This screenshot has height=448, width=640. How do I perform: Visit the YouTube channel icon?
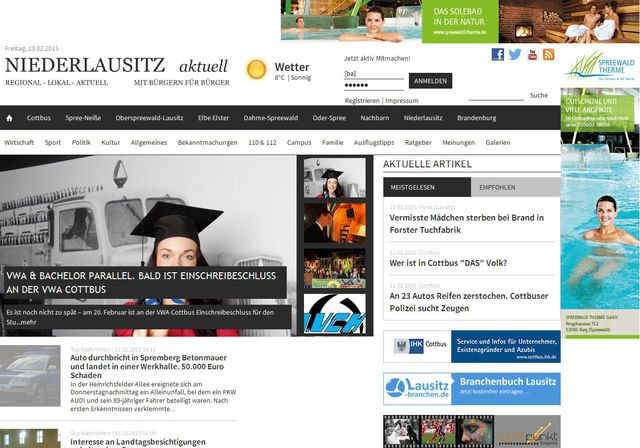click(x=532, y=54)
